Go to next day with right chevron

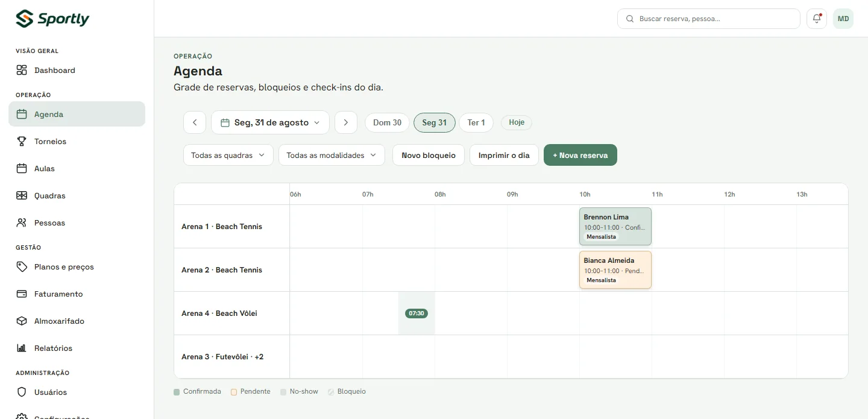(x=346, y=122)
